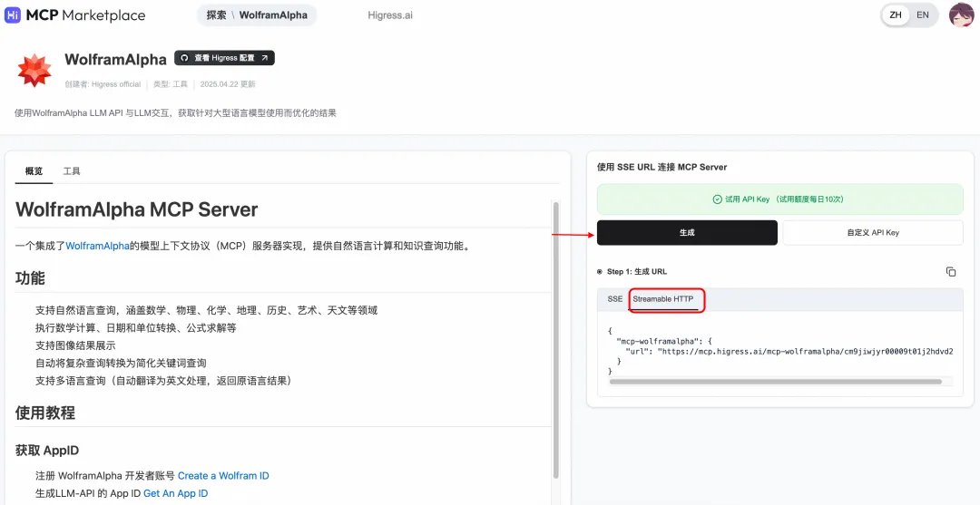Copy the generated URL with copy icon
This screenshot has height=505, width=980.
[x=951, y=271]
